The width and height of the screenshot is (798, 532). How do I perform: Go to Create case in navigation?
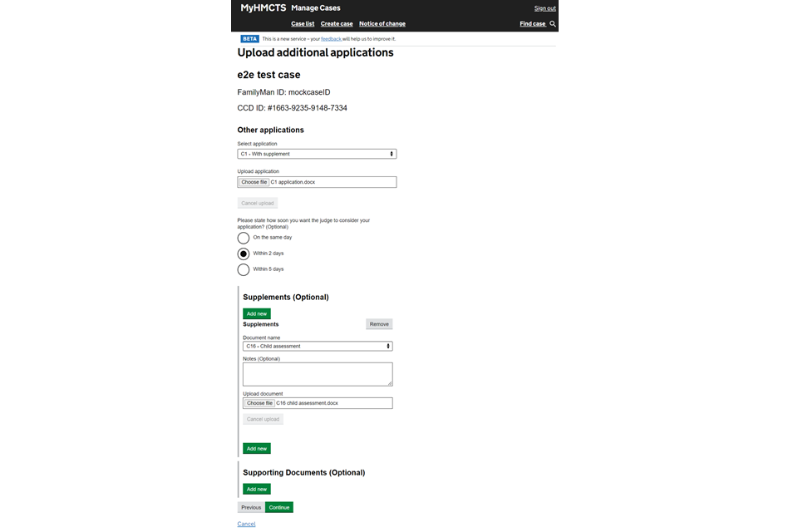tap(337, 24)
